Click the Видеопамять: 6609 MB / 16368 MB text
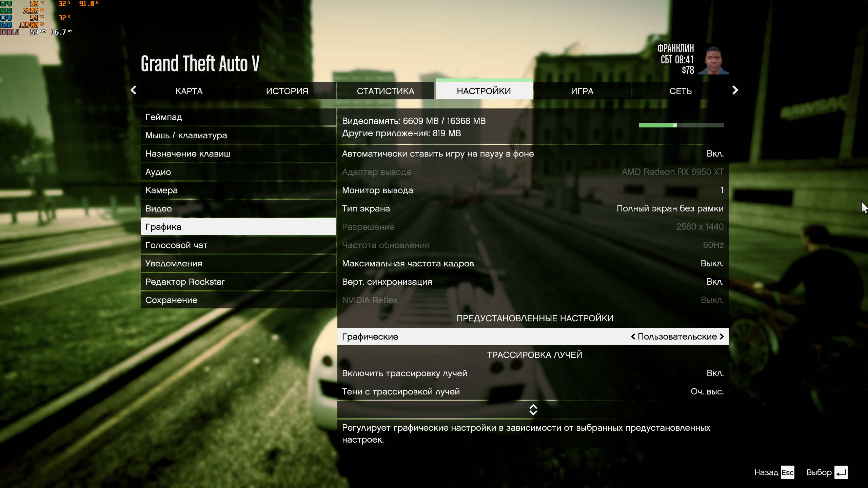 click(414, 121)
